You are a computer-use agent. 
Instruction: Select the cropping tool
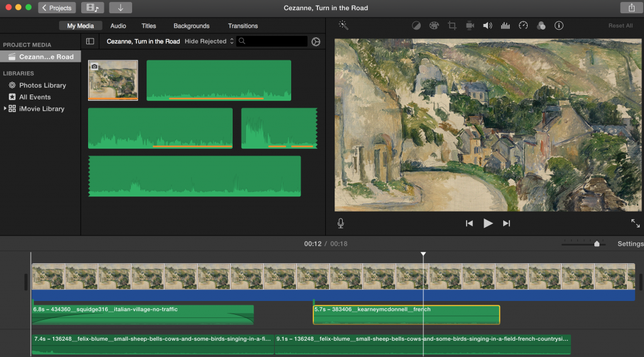click(452, 25)
